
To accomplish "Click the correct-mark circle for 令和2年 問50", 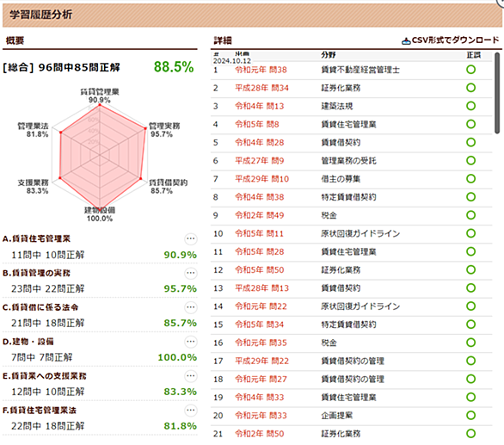I will coord(471,434).
